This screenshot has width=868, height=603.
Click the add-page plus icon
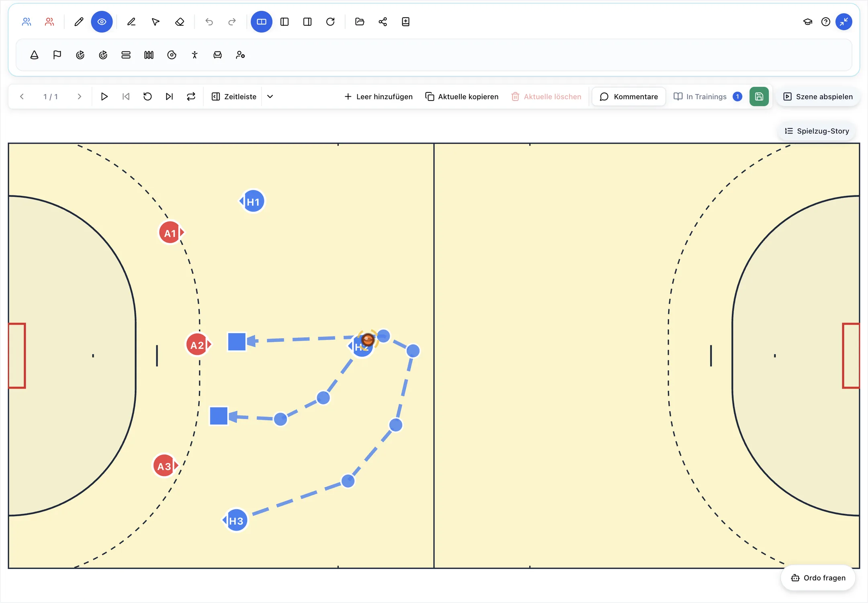[x=406, y=22]
